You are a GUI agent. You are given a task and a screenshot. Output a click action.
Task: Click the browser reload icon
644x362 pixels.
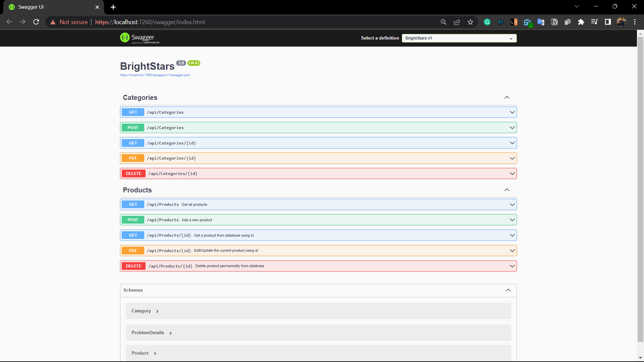[36, 22]
